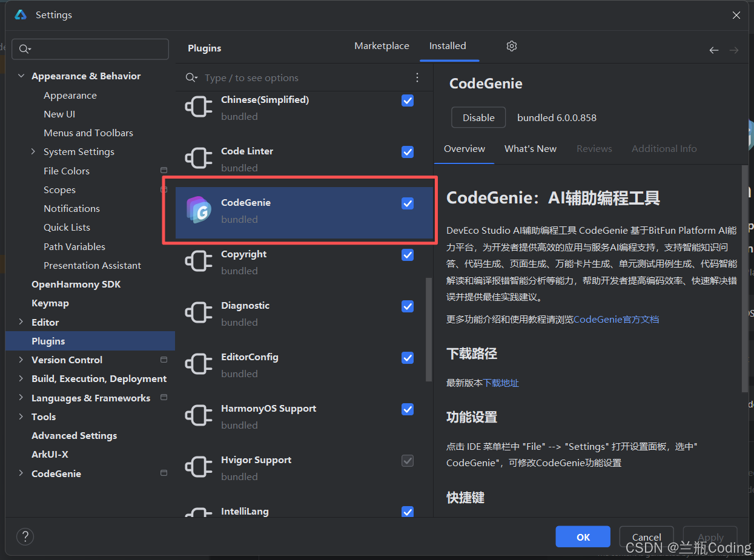Switch to the Marketplace tab

tap(382, 46)
